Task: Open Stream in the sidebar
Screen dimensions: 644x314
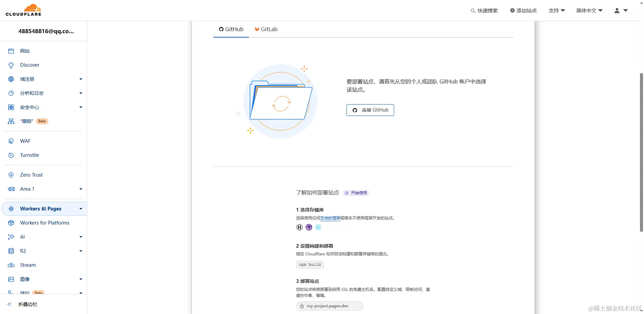Action: coord(28,265)
